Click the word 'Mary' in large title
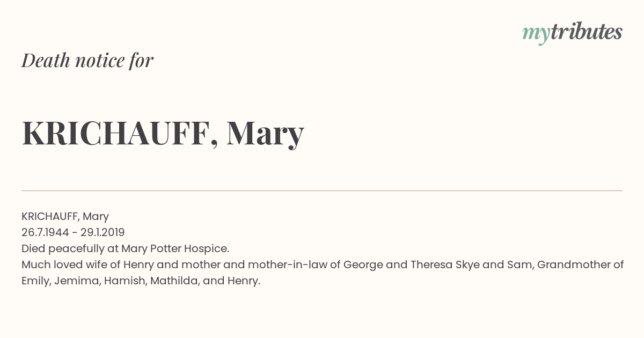 265,134
